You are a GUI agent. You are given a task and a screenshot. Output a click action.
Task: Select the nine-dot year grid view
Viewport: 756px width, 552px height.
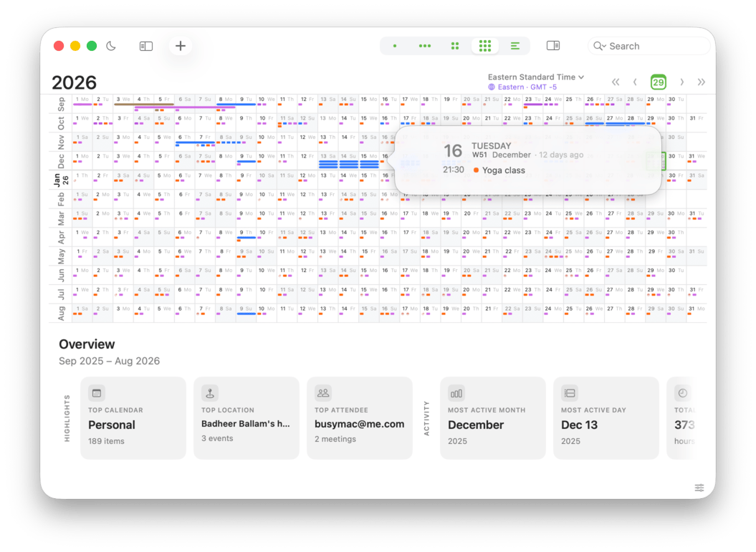click(x=485, y=46)
